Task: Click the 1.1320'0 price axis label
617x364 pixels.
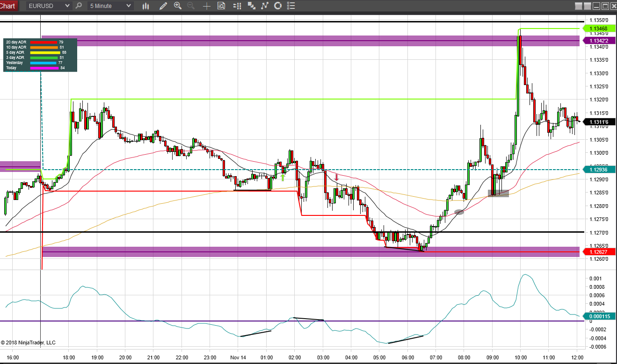Action: 599,100
